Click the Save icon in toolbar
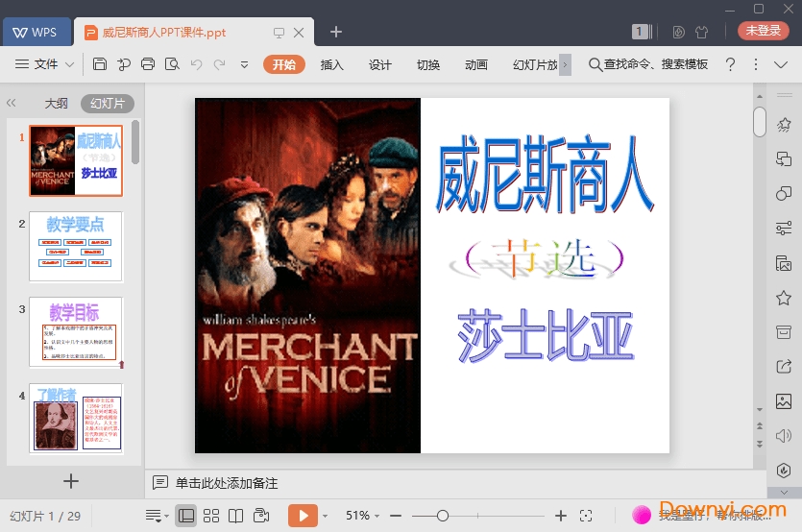Screen dimensions: 802x532 100,64
